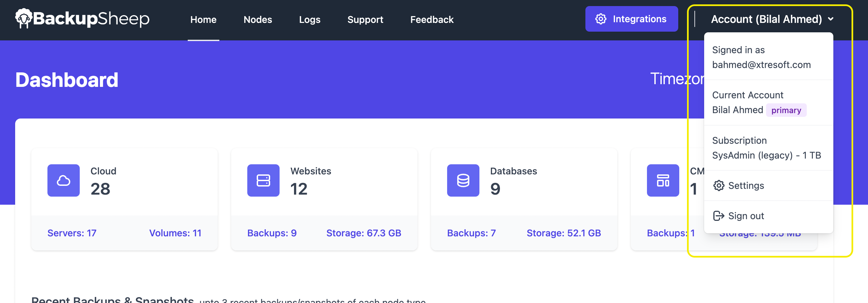Open the Logs page
Screen dimensions: 868x303
click(x=309, y=20)
